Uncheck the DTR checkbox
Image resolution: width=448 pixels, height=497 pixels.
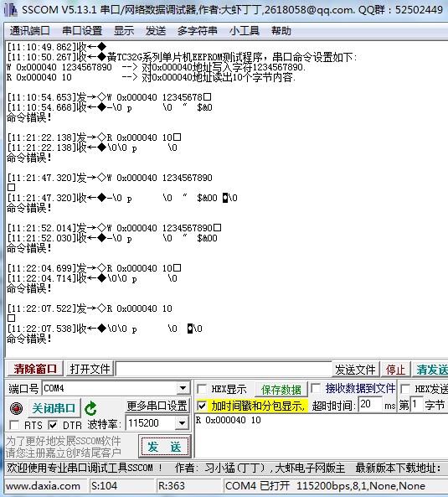(x=53, y=425)
